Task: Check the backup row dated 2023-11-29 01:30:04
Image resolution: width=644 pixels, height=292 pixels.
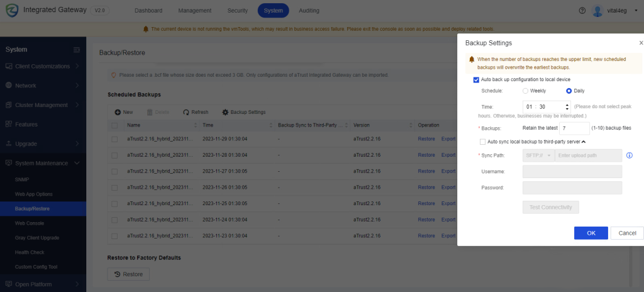Action: (x=114, y=139)
